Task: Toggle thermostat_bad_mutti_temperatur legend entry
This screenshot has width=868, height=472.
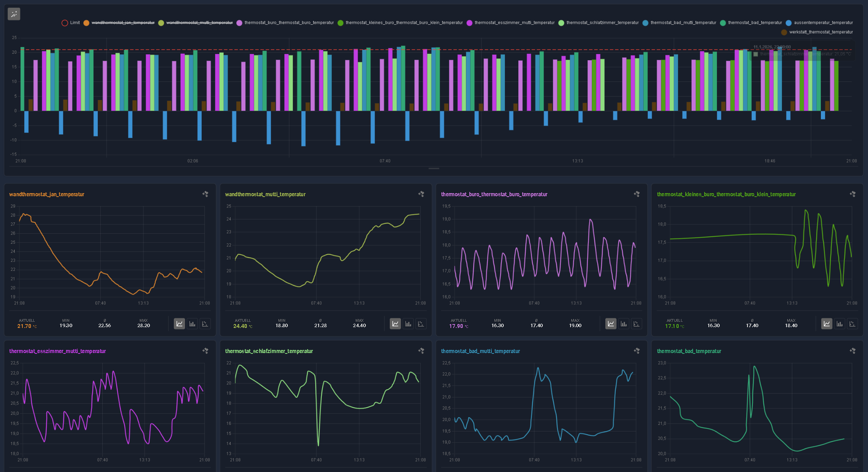Action: click(x=683, y=23)
